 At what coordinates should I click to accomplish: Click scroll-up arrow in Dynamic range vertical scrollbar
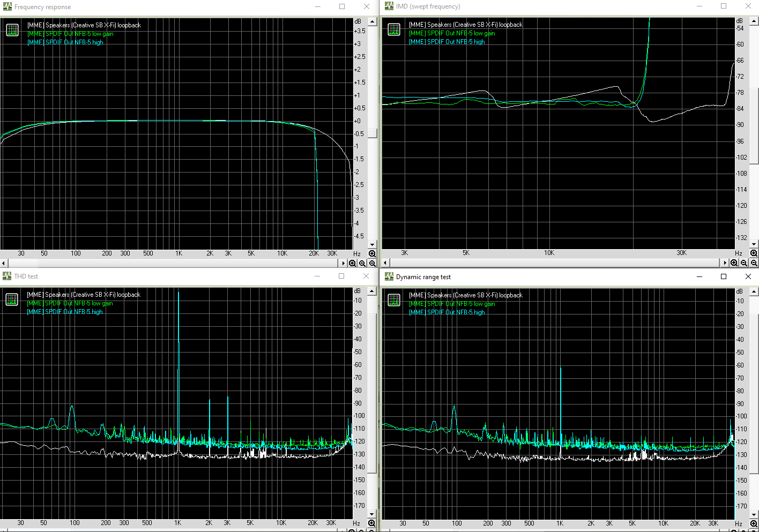coord(754,292)
